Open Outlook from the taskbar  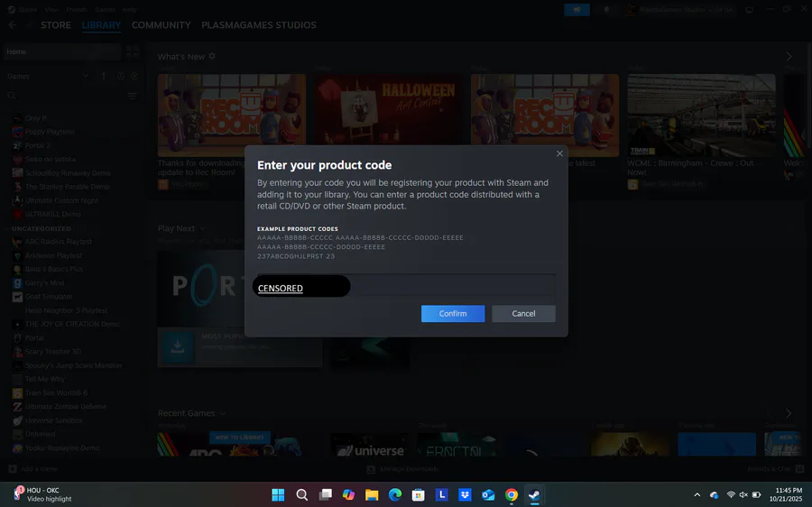488,494
